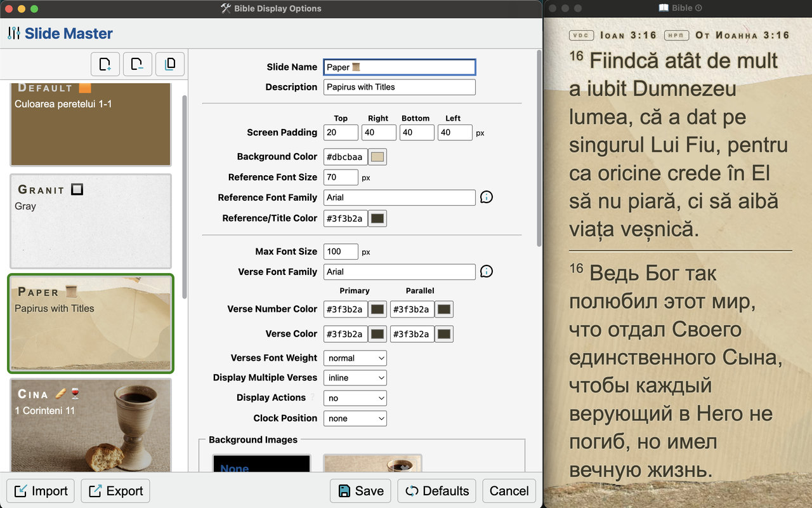
Task: Click the НРП translation badge in Bible window
Action: tap(676, 36)
